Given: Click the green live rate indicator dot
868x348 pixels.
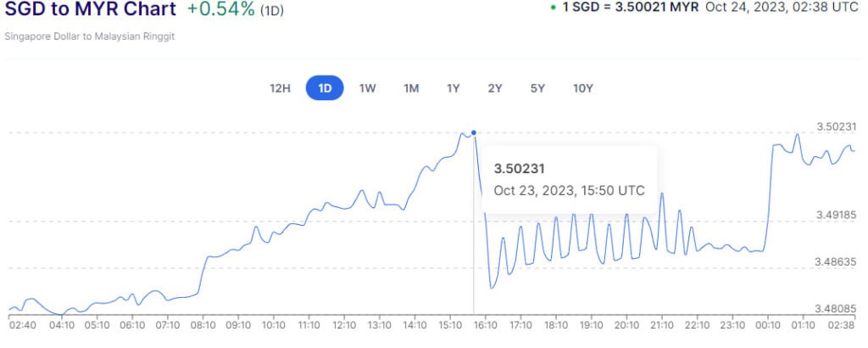Looking at the screenshot, I should (x=553, y=8).
